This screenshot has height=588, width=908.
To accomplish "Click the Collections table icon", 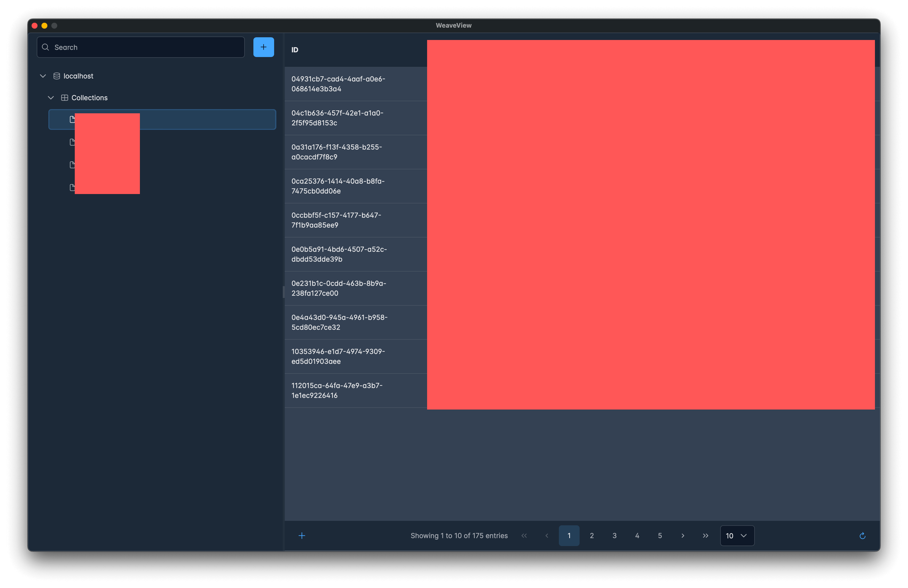I will [x=64, y=98].
